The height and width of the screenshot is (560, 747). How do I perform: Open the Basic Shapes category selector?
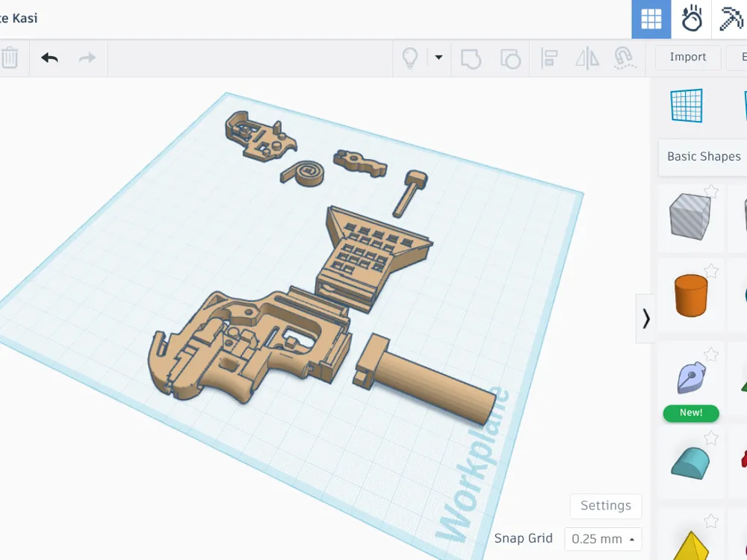click(703, 157)
